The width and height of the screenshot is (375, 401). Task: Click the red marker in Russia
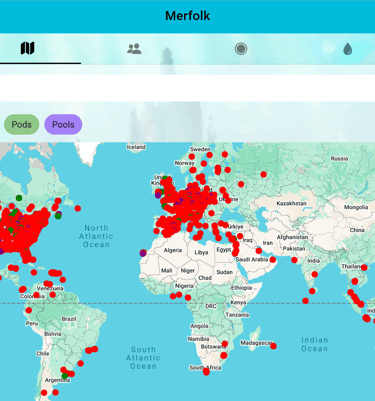(264, 174)
